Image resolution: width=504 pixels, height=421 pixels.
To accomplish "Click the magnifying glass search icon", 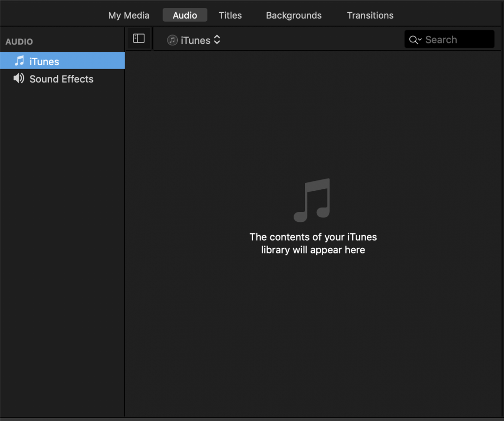I will pyautogui.click(x=413, y=40).
